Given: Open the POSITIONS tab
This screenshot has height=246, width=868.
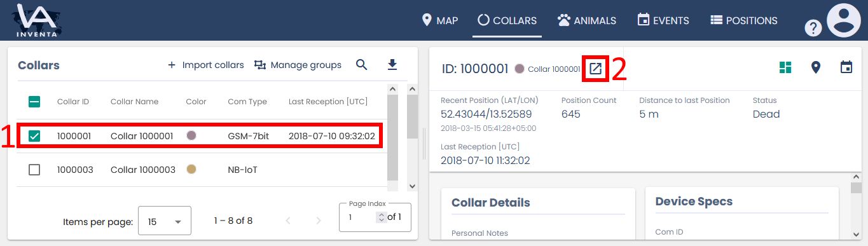Looking at the screenshot, I should tap(744, 20).
